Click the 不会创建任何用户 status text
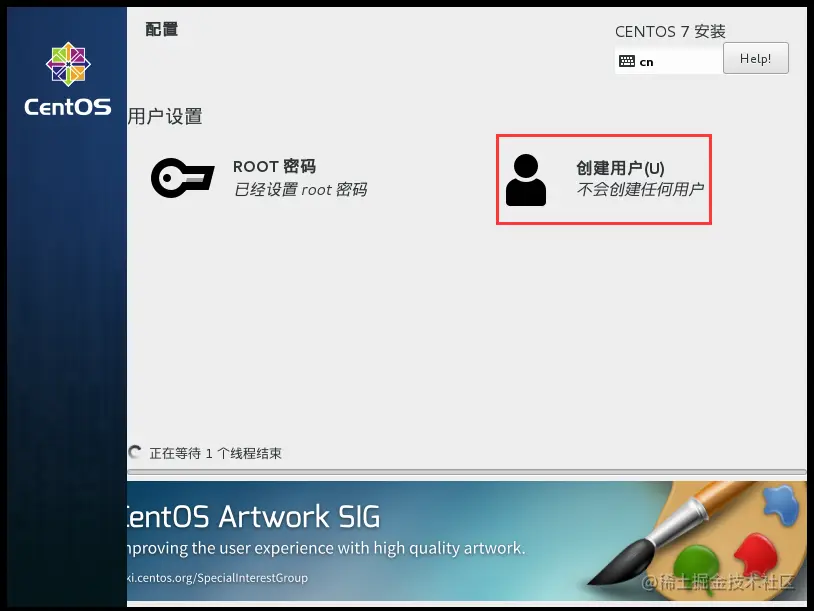 click(x=640, y=189)
